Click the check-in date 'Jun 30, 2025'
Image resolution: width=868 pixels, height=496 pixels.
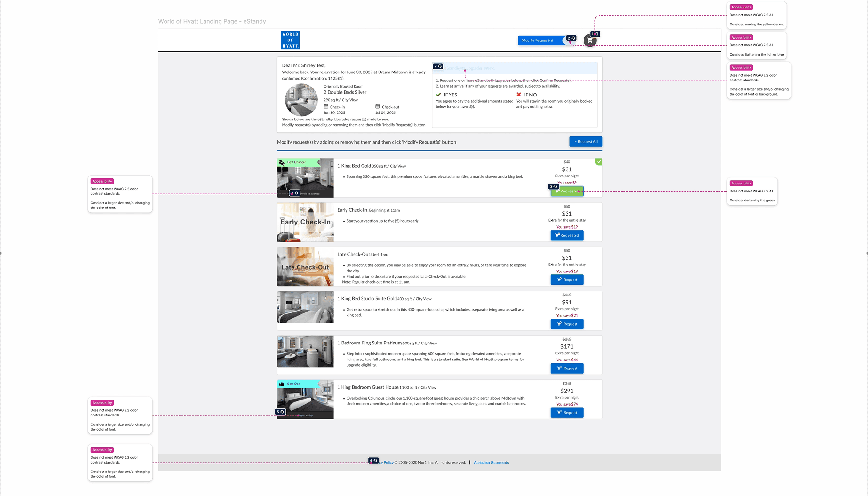334,113
